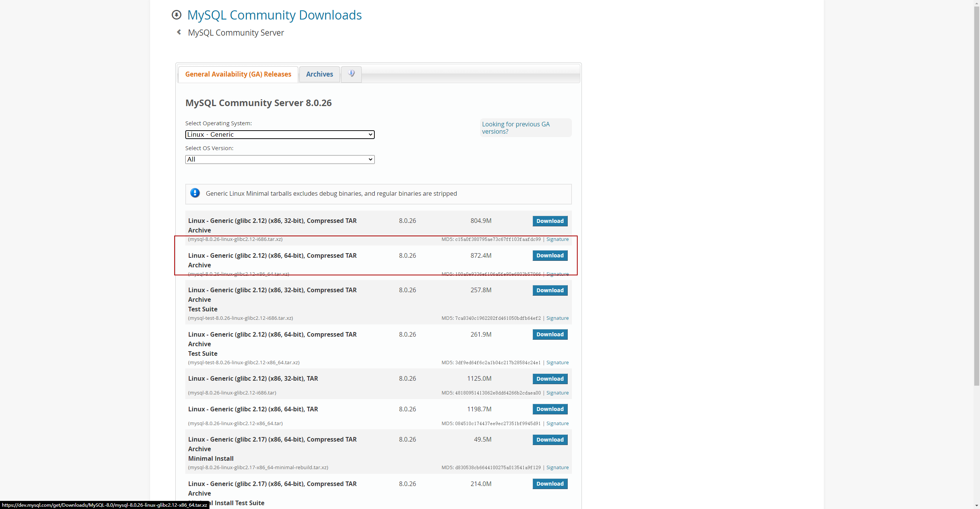This screenshot has height=509, width=980.
Task: Open the Select Operating System dropdown
Action: (280, 134)
